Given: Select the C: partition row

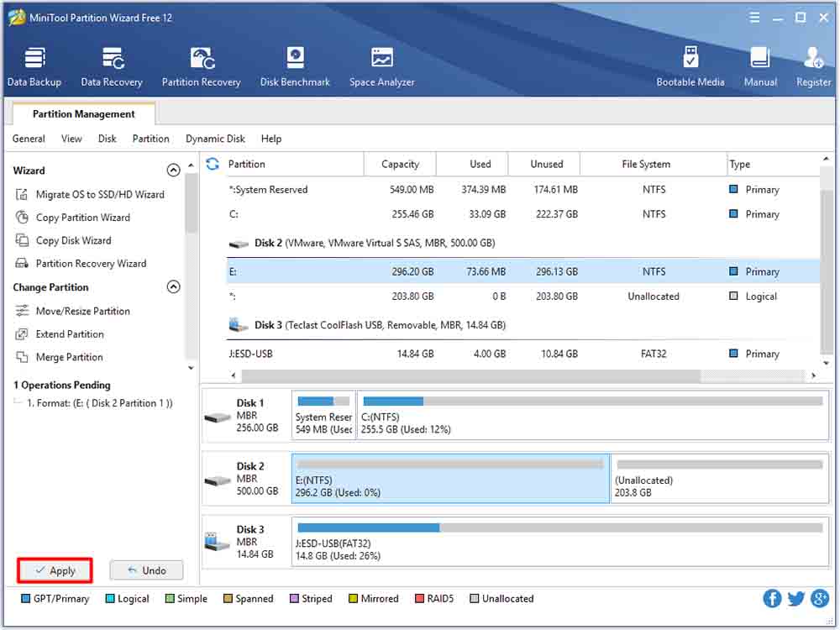Looking at the screenshot, I should pos(522,214).
